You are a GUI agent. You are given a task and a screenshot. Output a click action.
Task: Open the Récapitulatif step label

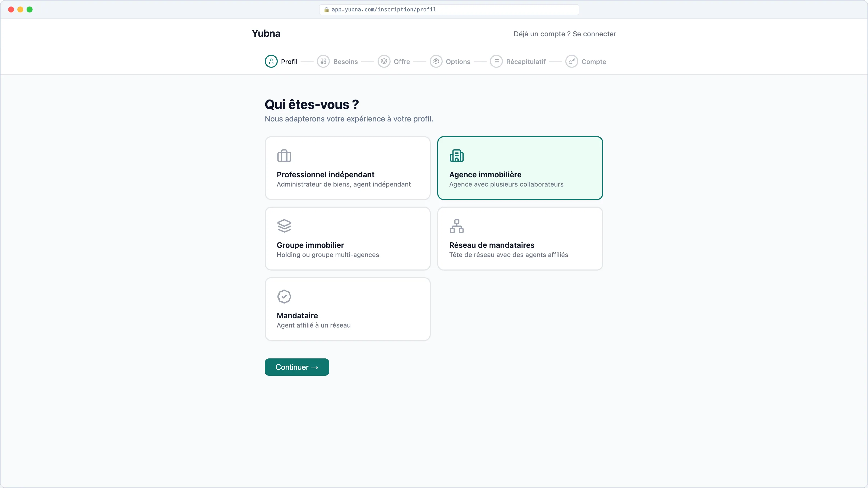click(x=526, y=62)
